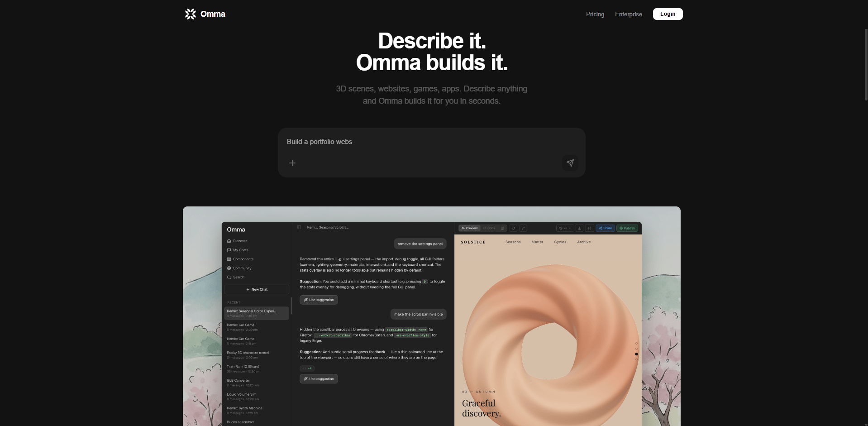Open the "Train Rain IO (Share)" chat
Image resolution: width=868 pixels, height=426 pixels.
click(x=257, y=369)
